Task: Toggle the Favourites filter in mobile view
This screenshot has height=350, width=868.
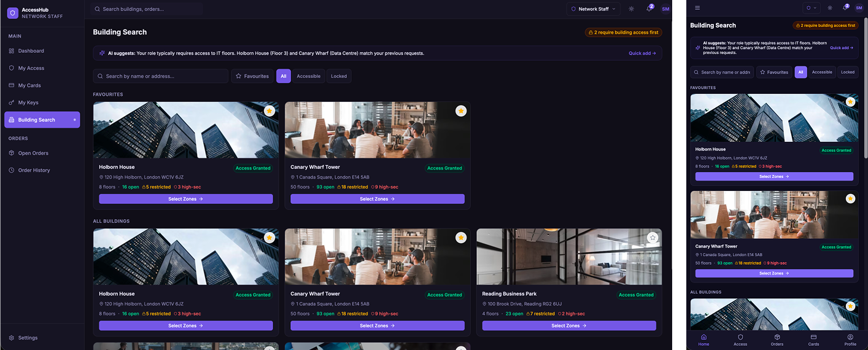Action: point(774,72)
